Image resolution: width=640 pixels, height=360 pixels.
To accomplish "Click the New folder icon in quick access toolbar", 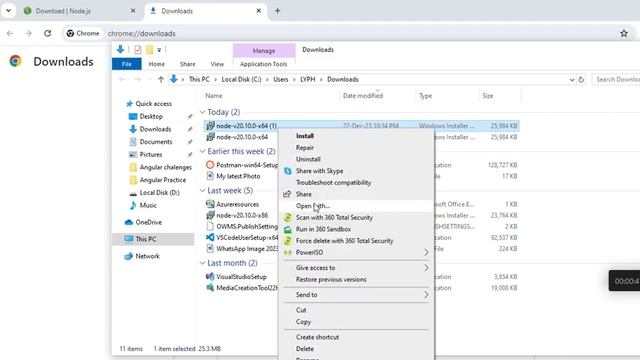I will tap(150, 50).
